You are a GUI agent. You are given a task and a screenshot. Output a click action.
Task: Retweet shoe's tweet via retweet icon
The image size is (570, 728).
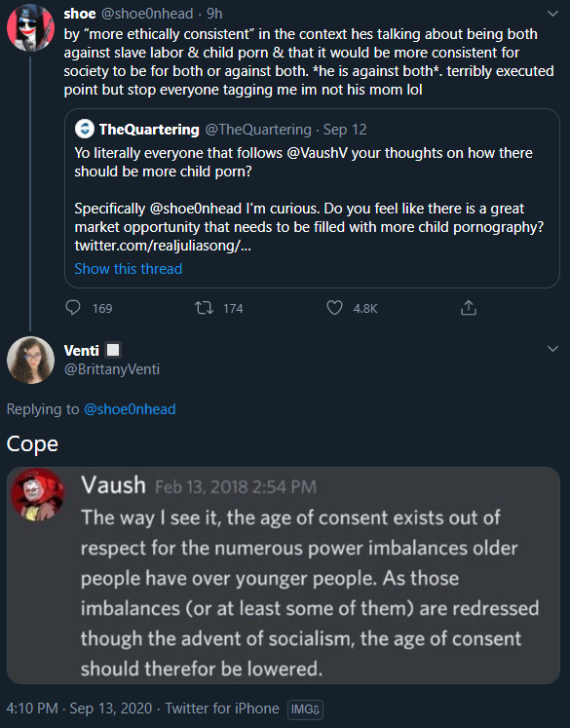[204, 308]
